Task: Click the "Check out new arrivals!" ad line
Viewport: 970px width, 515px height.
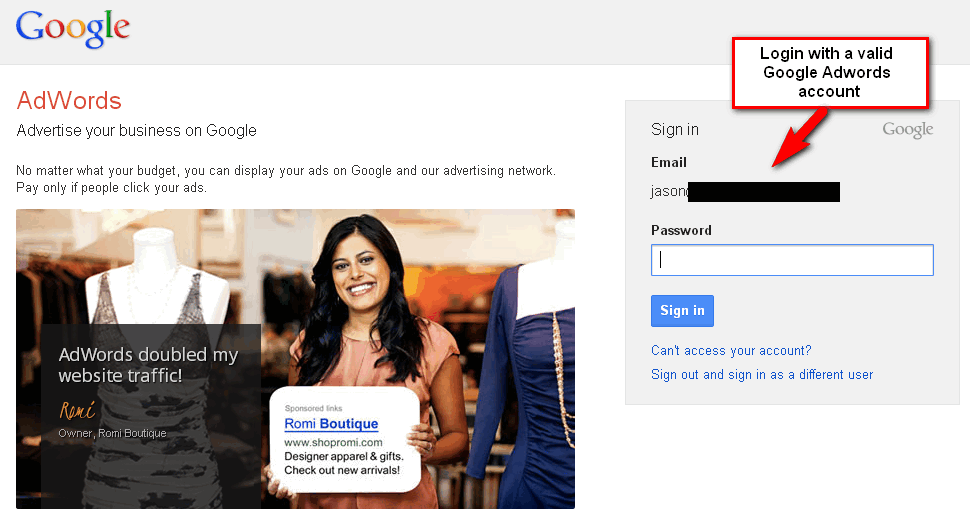Action: click(342, 470)
